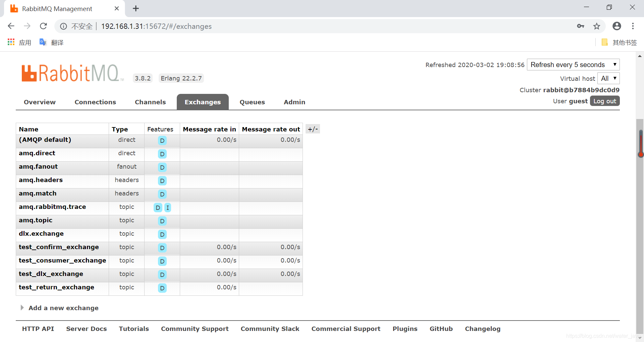This screenshot has height=342, width=644.
Task: Open the amq.fanout exchange
Action: point(38,167)
